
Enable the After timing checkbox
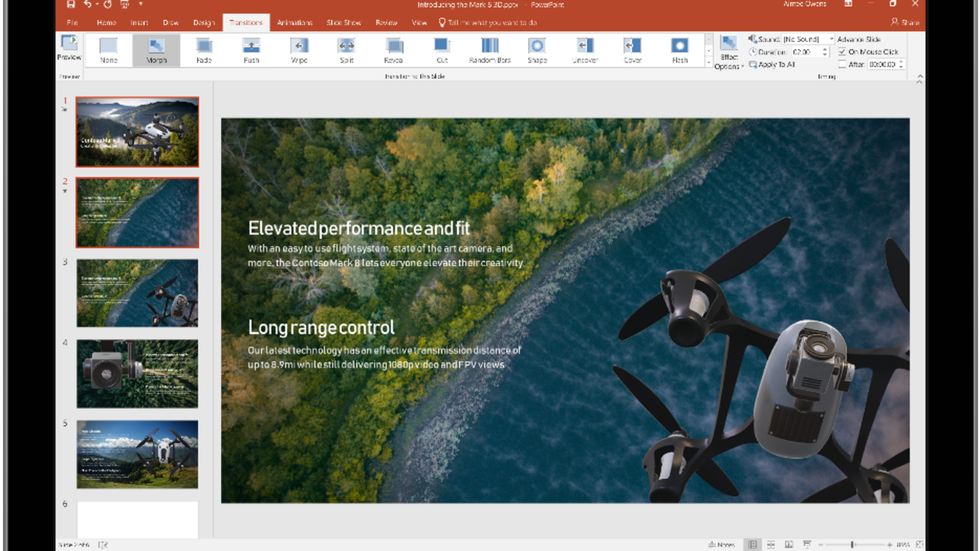tap(842, 65)
